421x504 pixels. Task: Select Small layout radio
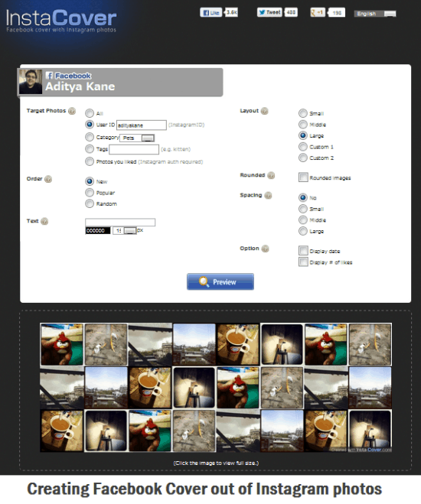pyautogui.click(x=302, y=113)
